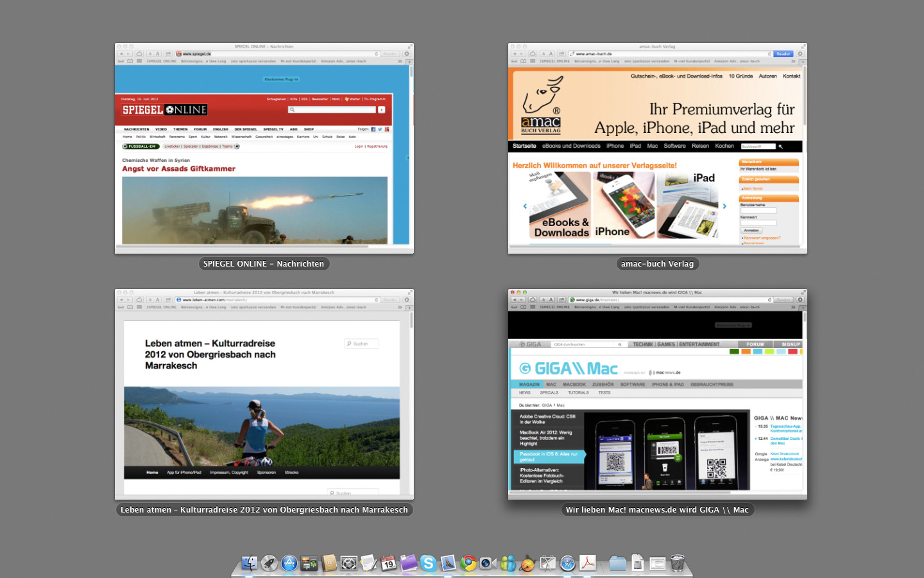Click the share icon in amac-buch window

pos(561,54)
